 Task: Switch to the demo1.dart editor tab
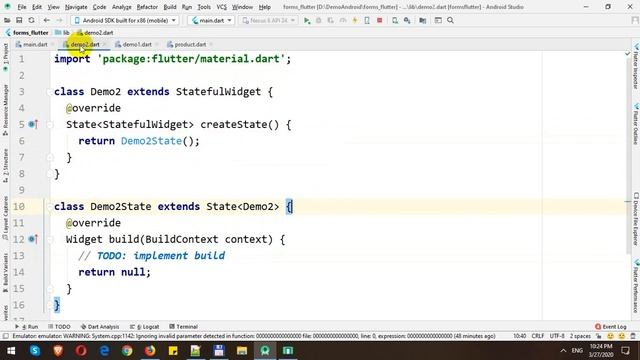pyautogui.click(x=137, y=44)
